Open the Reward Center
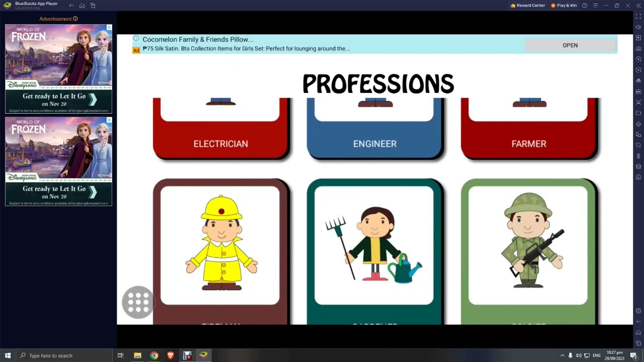Viewport: 644px width, 362px height. [528, 6]
